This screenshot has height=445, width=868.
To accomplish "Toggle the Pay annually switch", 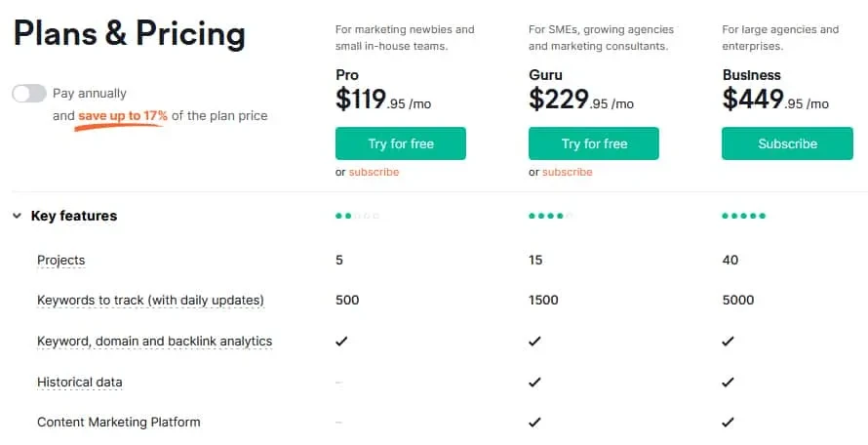I will 29,93.
